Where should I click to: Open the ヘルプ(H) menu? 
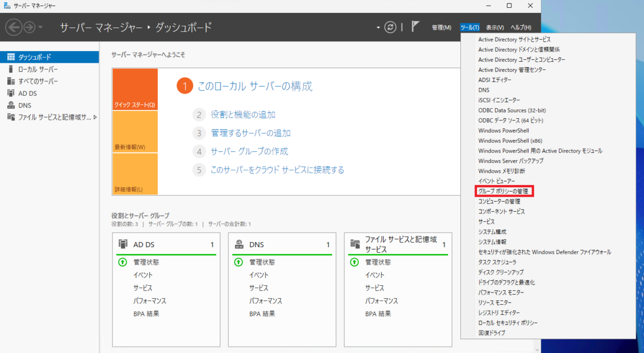pos(521,27)
